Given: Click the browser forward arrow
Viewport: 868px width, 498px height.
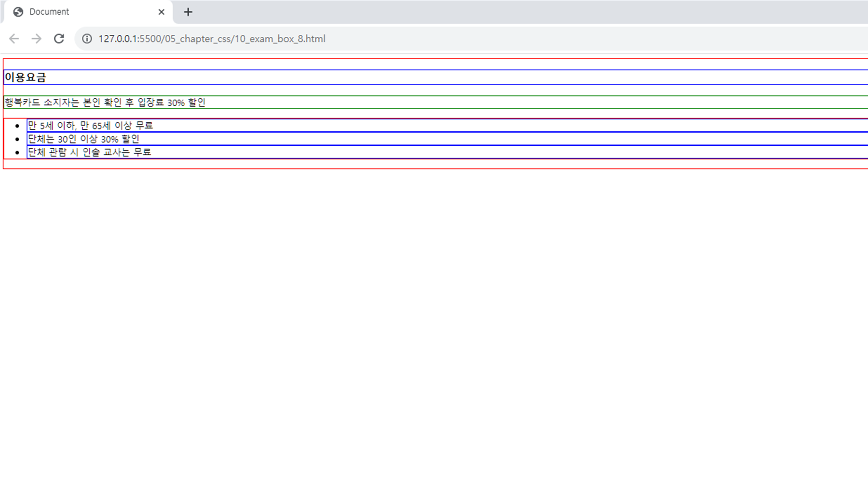Looking at the screenshot, I should pos(37,39).
